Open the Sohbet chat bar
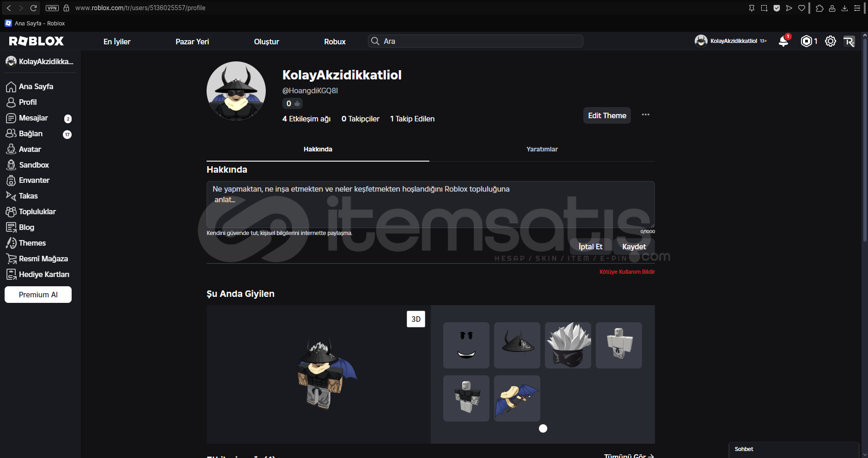868x458 pixels. tap(794, 449)
